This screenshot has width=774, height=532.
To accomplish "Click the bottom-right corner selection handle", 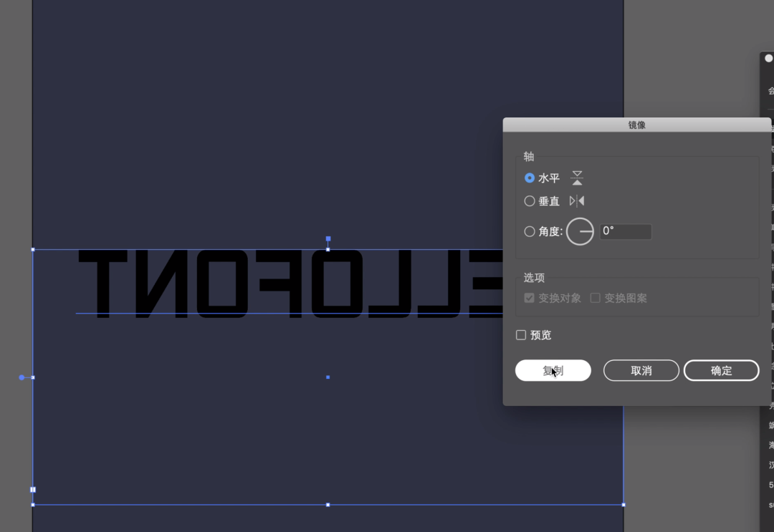I will 623,505.
